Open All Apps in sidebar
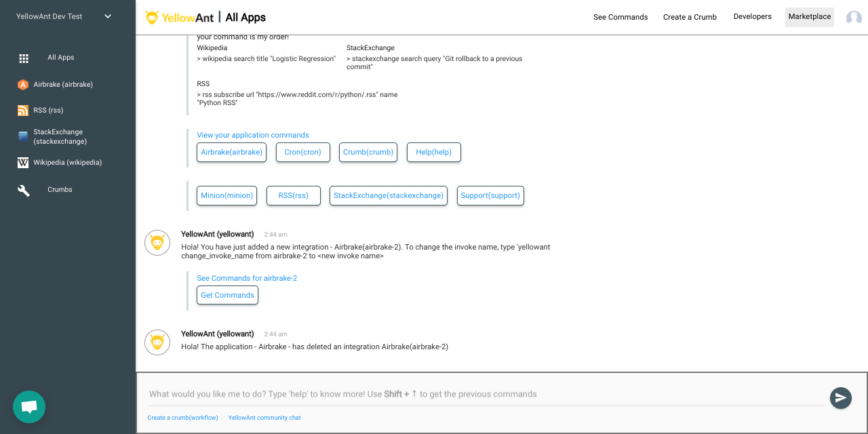 coord(60,58)
